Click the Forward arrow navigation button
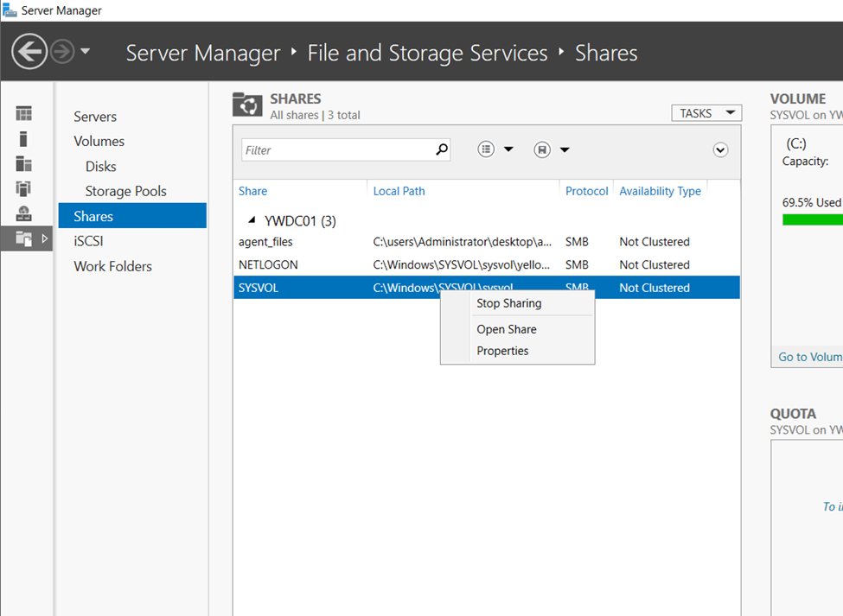Image resolution: width=843 pixels, height=616 pixels. point(62,52)
